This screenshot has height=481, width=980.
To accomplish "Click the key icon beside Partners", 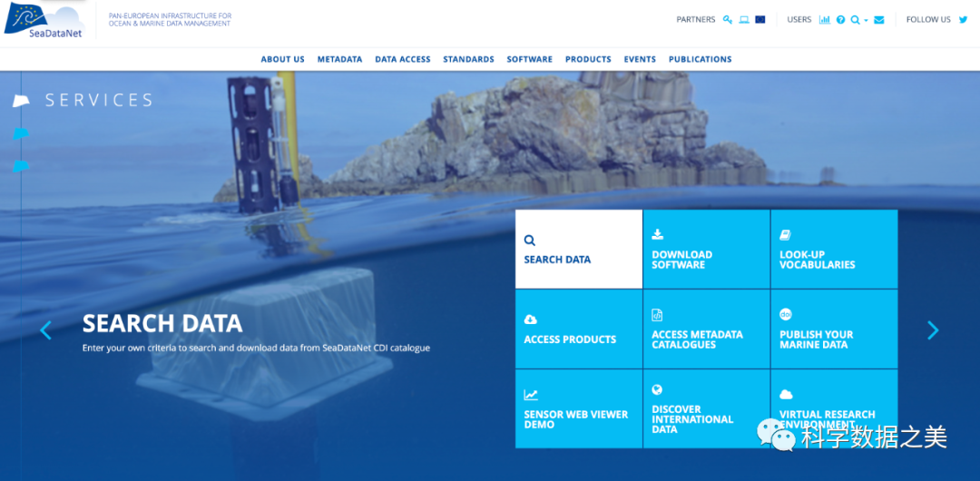I will 727,19.
